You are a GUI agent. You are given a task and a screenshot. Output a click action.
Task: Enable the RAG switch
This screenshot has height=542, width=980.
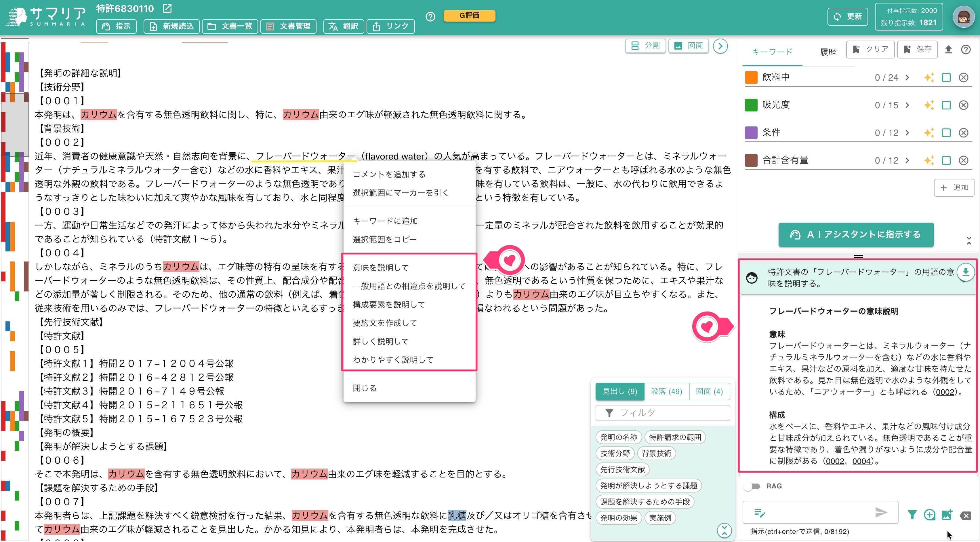click(751, 486)
